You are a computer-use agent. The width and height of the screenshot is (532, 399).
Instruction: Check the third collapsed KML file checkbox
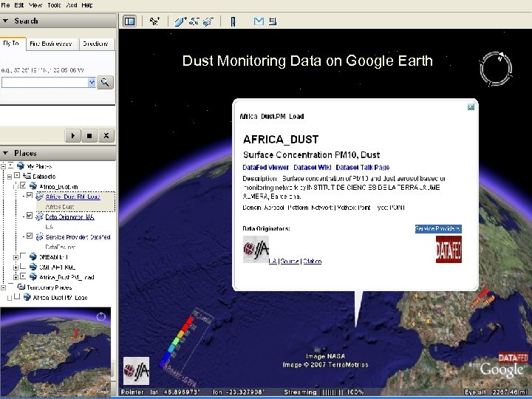23,266
